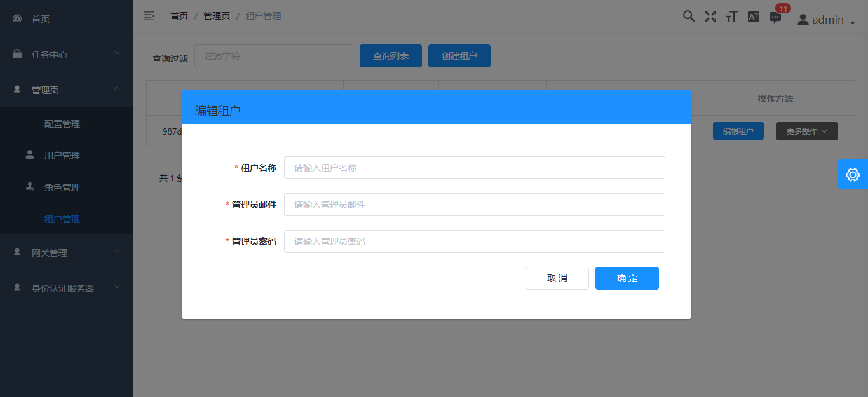Toggle fullscreen with the expand arrows icon
The width and height of the screenshot is (868, 397).
coord(710,16)
